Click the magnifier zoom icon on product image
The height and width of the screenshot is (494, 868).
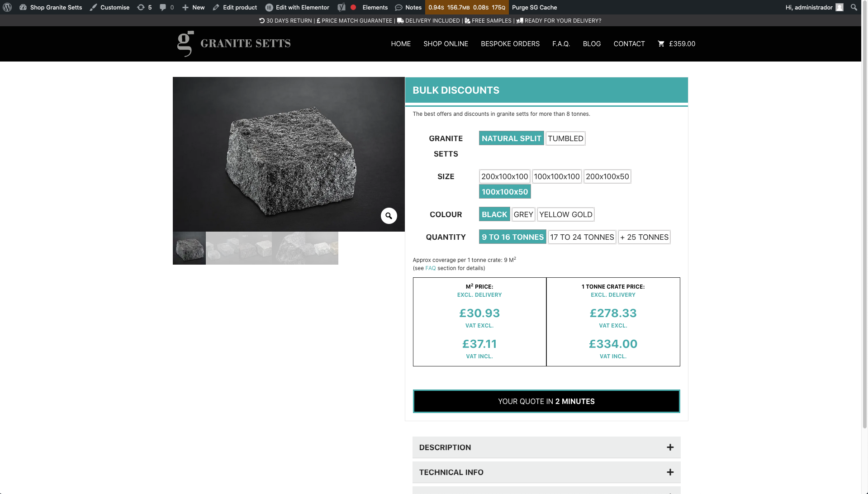389,216
